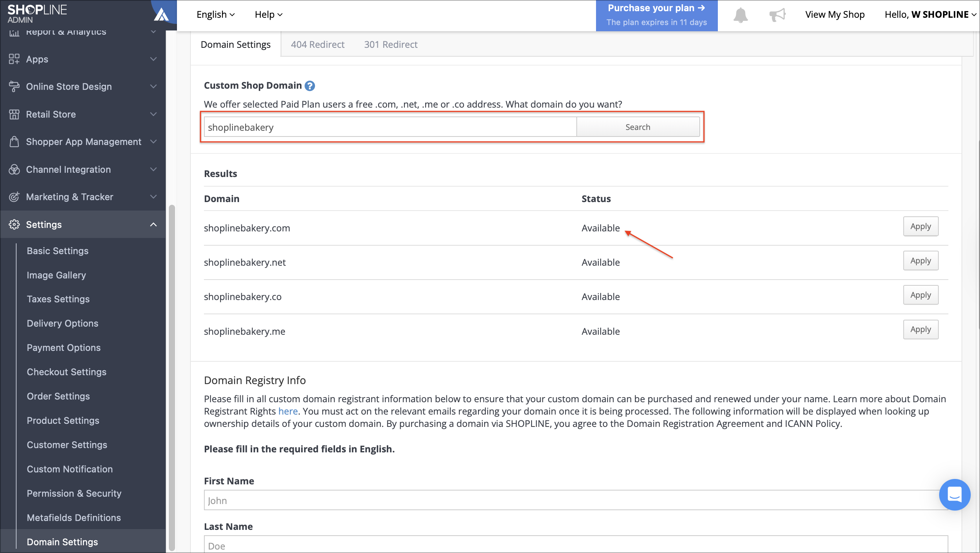
Task: Open the Hello, W SHOPLINE account menu
Action: 930,15
